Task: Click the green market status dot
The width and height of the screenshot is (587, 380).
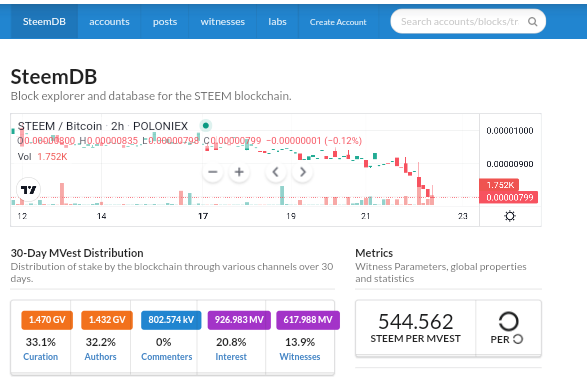Action: point(206,125)
